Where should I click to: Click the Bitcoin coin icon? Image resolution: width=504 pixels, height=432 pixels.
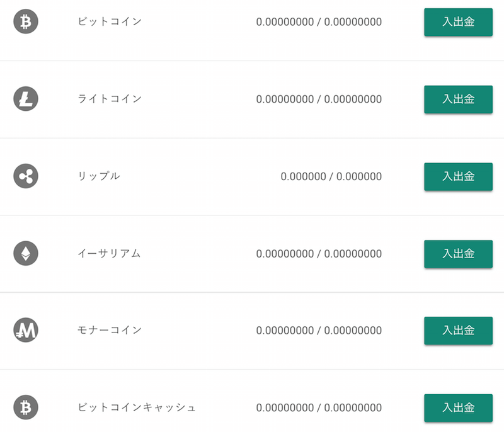tap(26, 21)
